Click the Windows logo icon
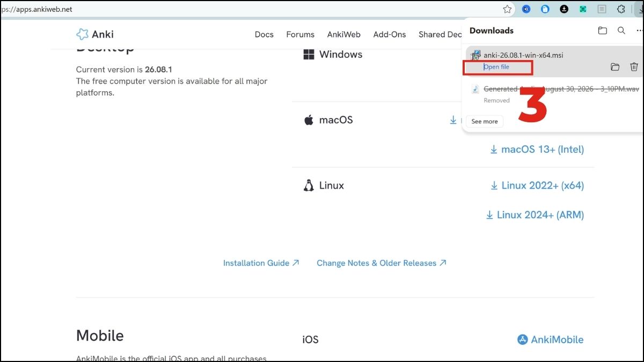This screenshot has height=362, width=644. (x=309, y=55)
